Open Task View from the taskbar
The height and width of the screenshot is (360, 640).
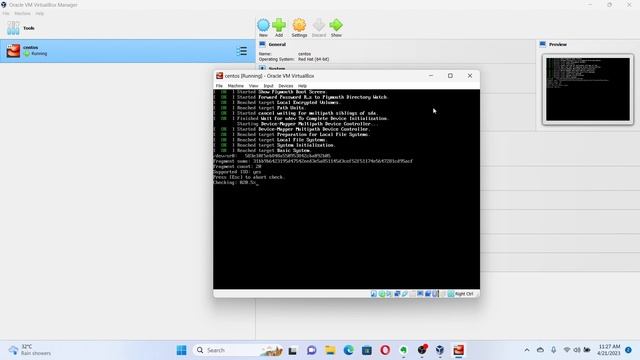[293, 350]
